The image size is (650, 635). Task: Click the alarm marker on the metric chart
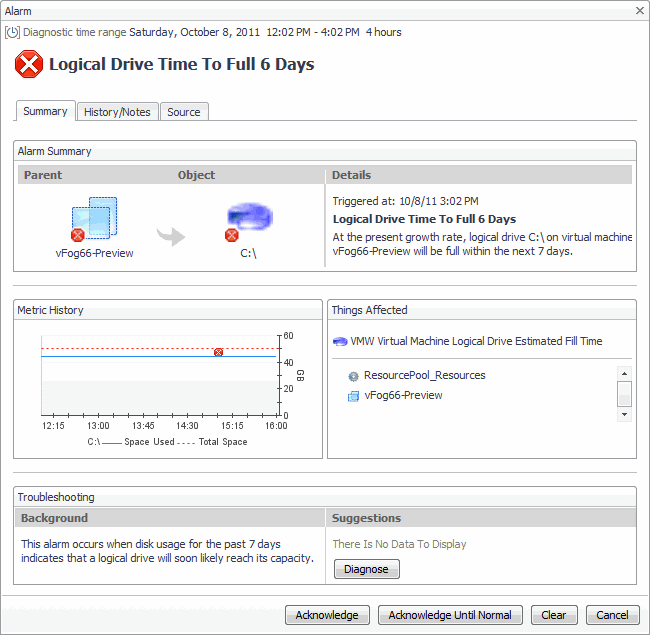[x=218, y=352]
